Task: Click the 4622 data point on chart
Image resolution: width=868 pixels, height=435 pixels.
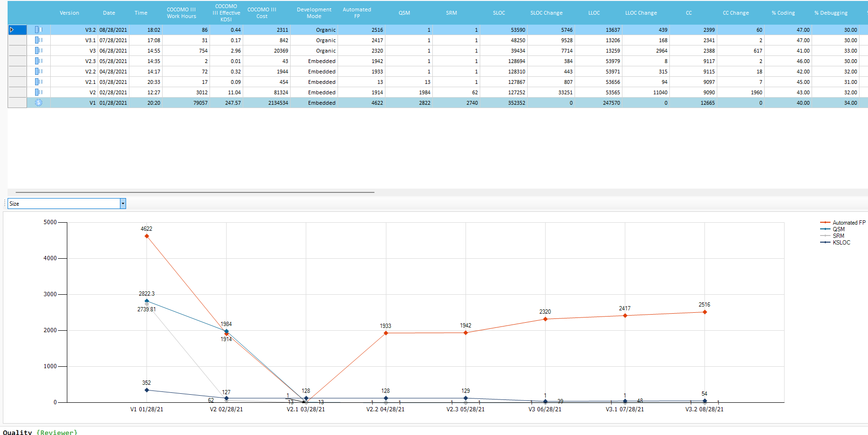Action: [x=147, y=236]
